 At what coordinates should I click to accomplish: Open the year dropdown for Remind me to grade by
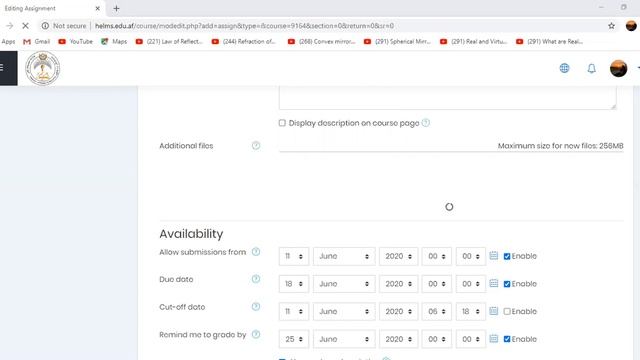point(398,339)
